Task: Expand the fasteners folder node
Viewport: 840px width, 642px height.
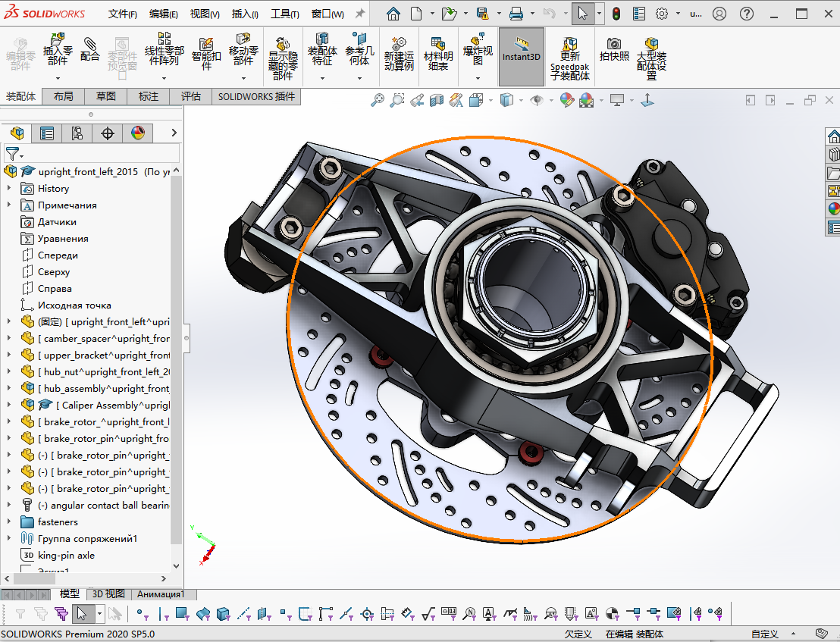Action: (8, 521)
